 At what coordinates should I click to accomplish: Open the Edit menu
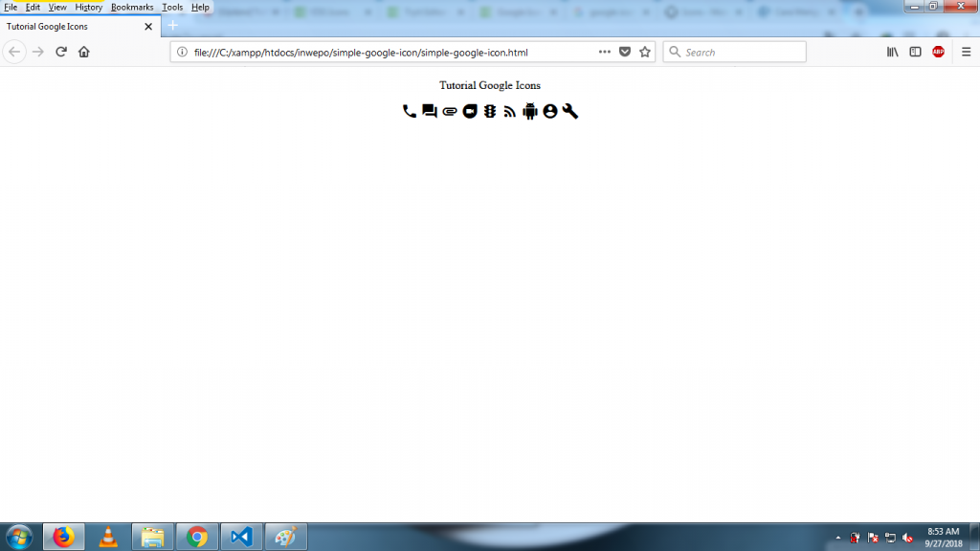33,8
